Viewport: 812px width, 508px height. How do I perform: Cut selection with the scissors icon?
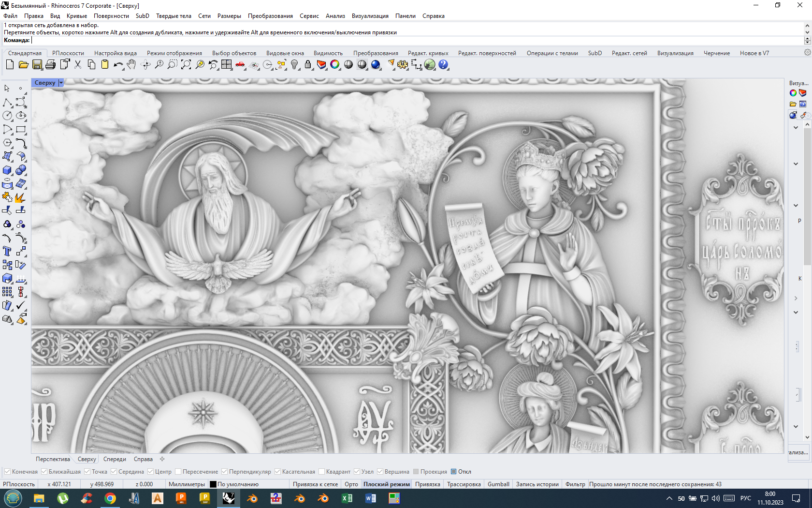click(x=77, y=64)
